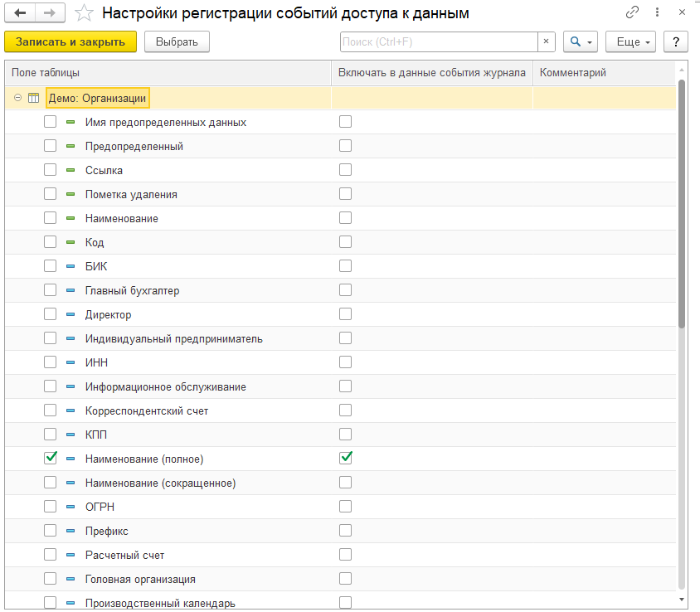The width and height of the screenshot is (700, 612).
Task: Open help with the question mark button
Action: (x=676, y=41)
